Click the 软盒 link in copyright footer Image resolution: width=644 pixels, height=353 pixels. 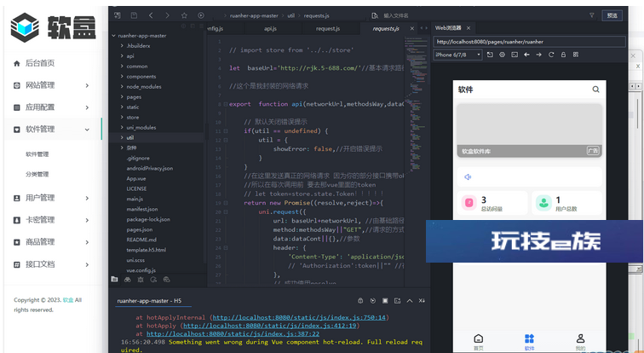tap(68, 300)
